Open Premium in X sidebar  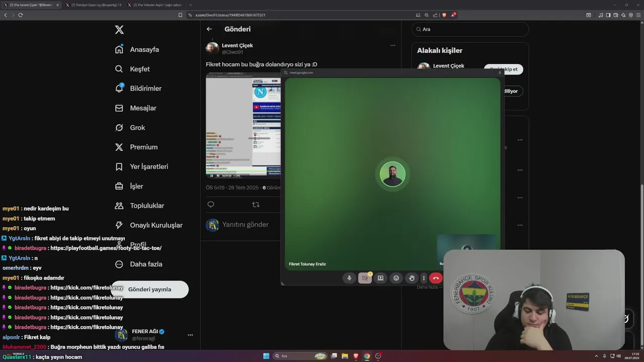pyautogui.click(x=136, y=147)
